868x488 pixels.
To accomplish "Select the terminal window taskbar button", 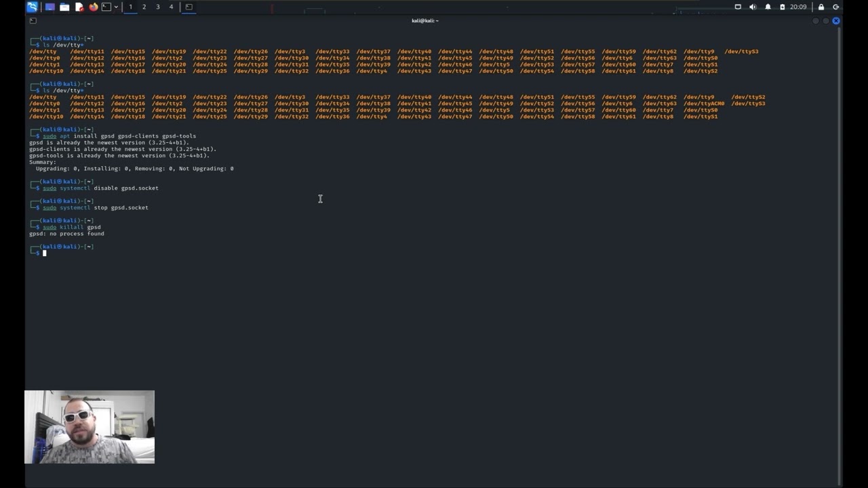I will point(189,7).
